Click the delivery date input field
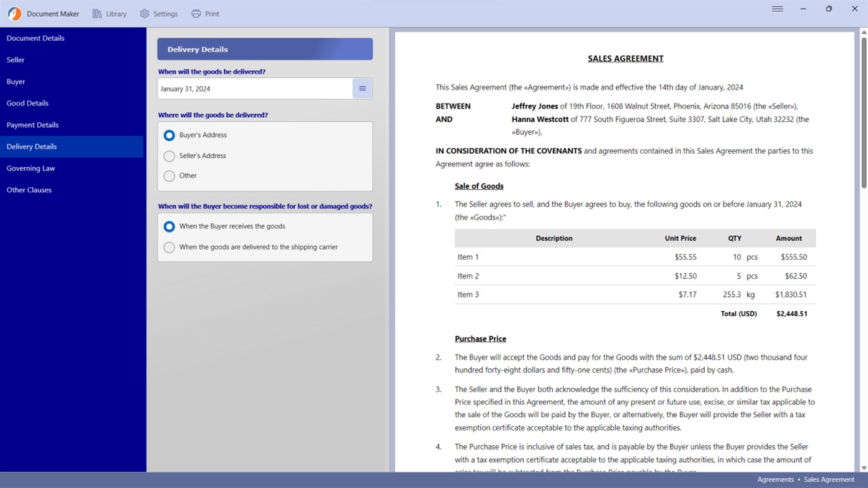The image size is (868, 488). (x=254, y=88)
